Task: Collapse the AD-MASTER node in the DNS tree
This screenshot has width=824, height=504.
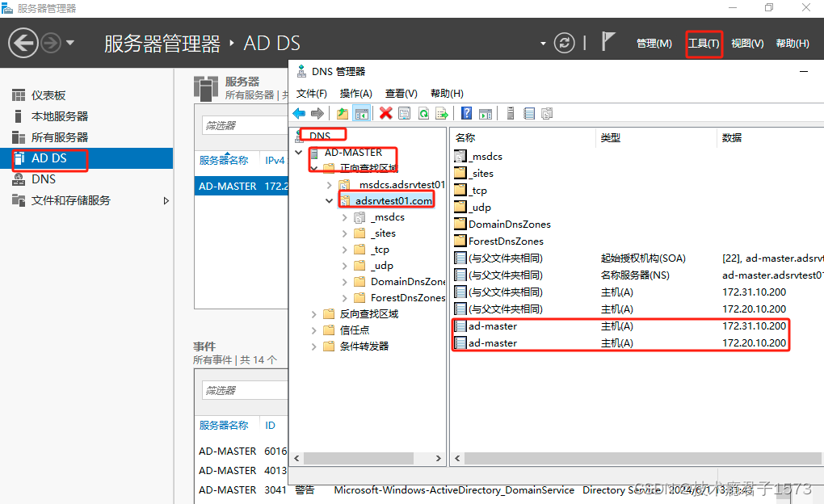Action: tap(298, 153)
